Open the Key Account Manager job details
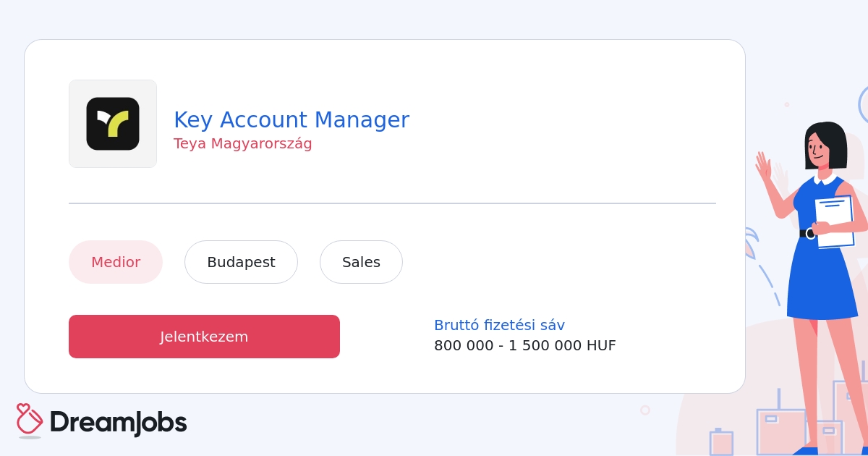This screenshot has height=456, width=868. coord(292,119)
